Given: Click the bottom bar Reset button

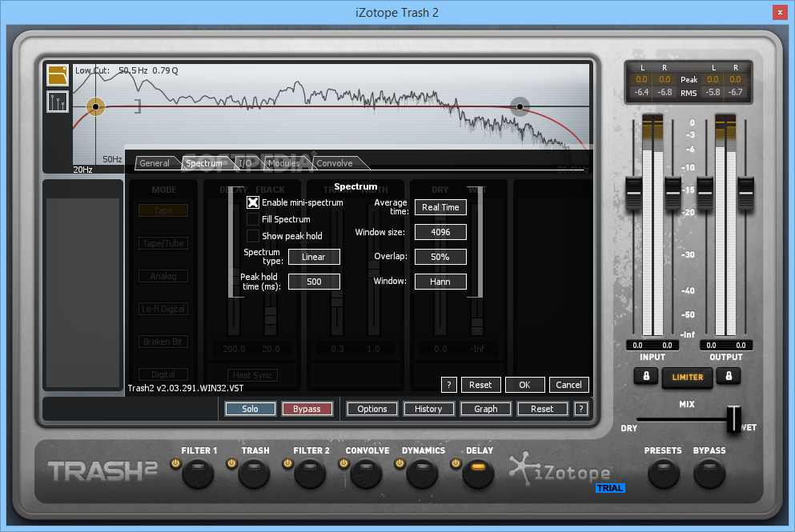Looking at the screenshot, I should pyautogui.click(x=542, y=409).
